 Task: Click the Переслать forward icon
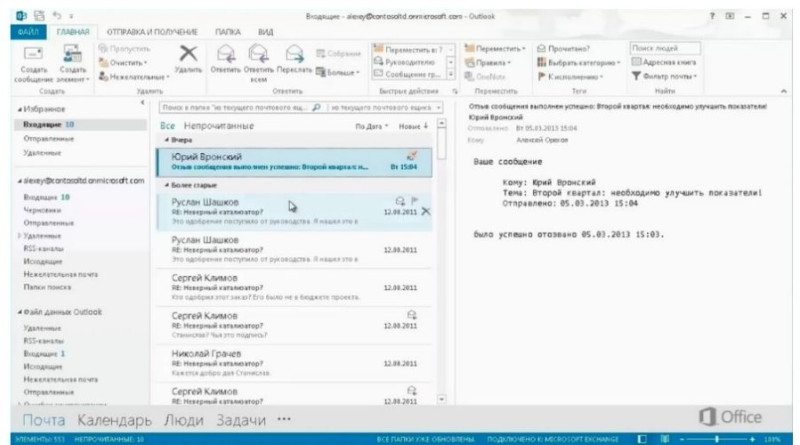tap(294, 54)
